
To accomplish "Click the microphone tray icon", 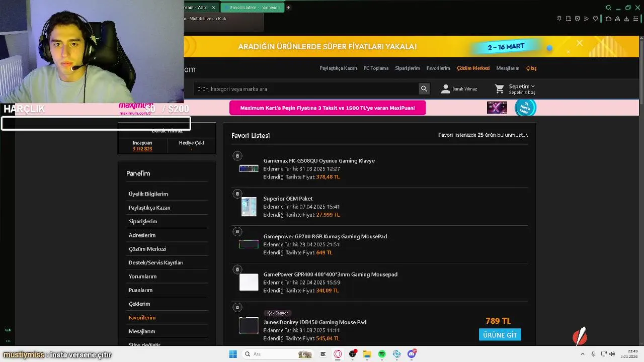I will click(x=594, y=354).
